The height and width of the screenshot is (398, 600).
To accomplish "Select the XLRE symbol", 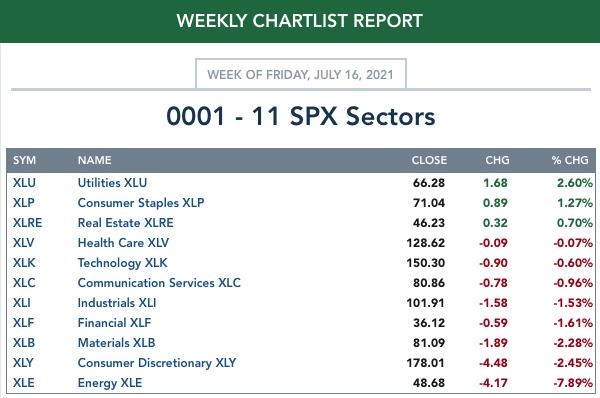I will pyautogui.click(x=27, y=223).
